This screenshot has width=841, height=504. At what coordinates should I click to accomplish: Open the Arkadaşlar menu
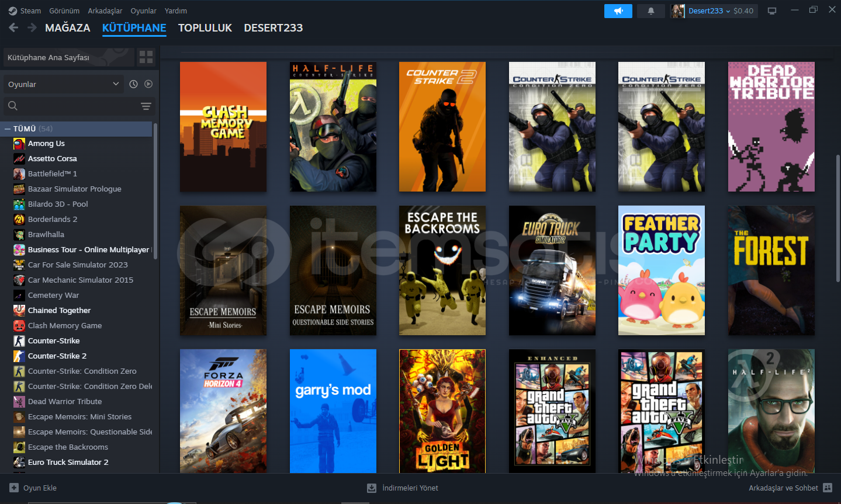coord(105,11)
